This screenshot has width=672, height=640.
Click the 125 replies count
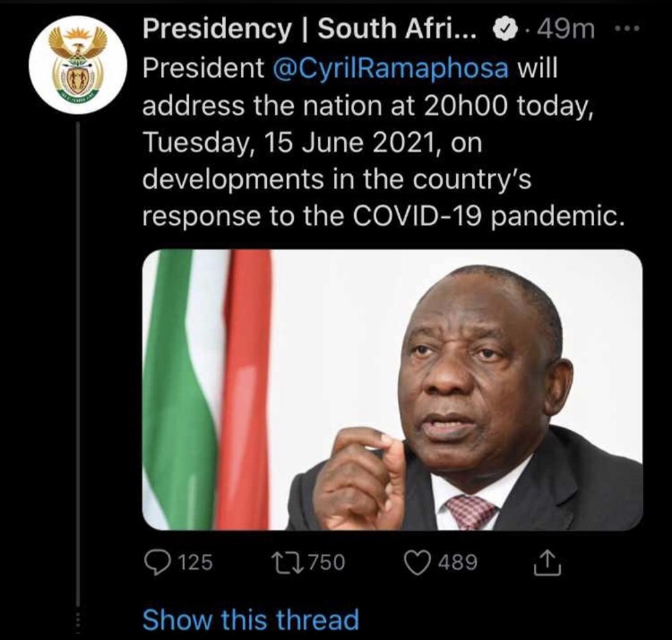195,563
